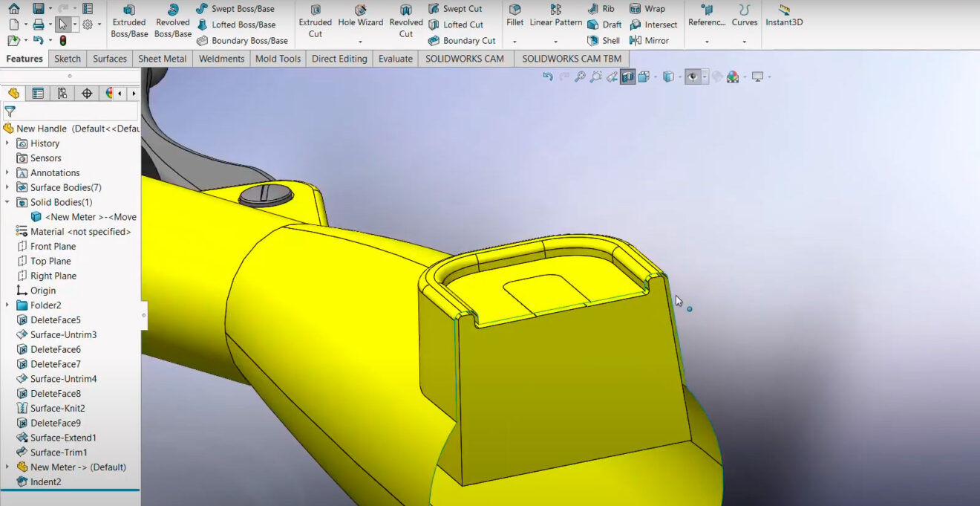Click the Evaluate ribbon tab
The height and width of the screenshot is (506, 980).
pos(395,58)
